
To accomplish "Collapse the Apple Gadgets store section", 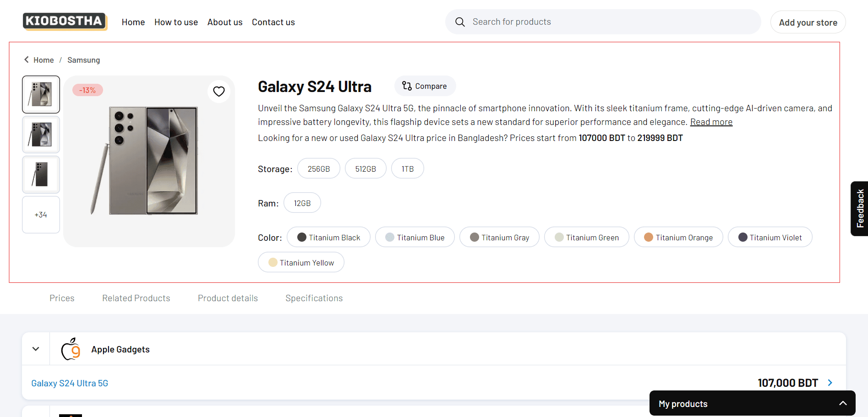I will (x=36, y=349).
